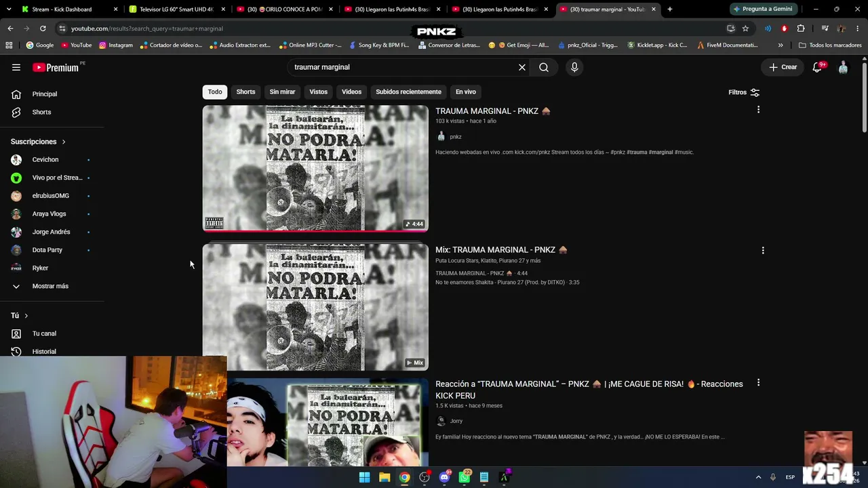Image resolution: width=868 pixels, height=488 pixels.
Task: Show hidden system tray icons
Action: point(758,477)
